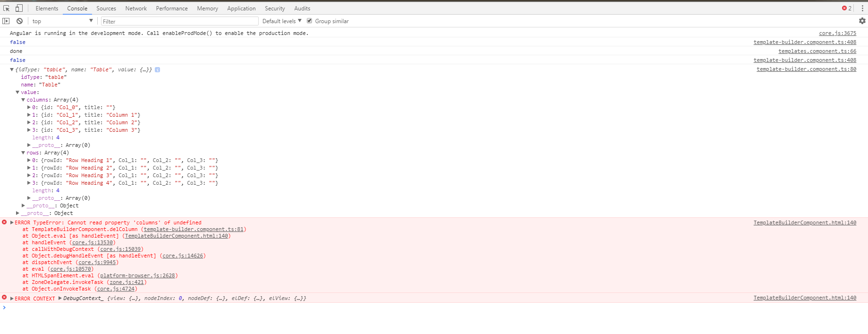
Task: Open platform-browser.js:2628 link in stack trace
Action: point(137,275)
